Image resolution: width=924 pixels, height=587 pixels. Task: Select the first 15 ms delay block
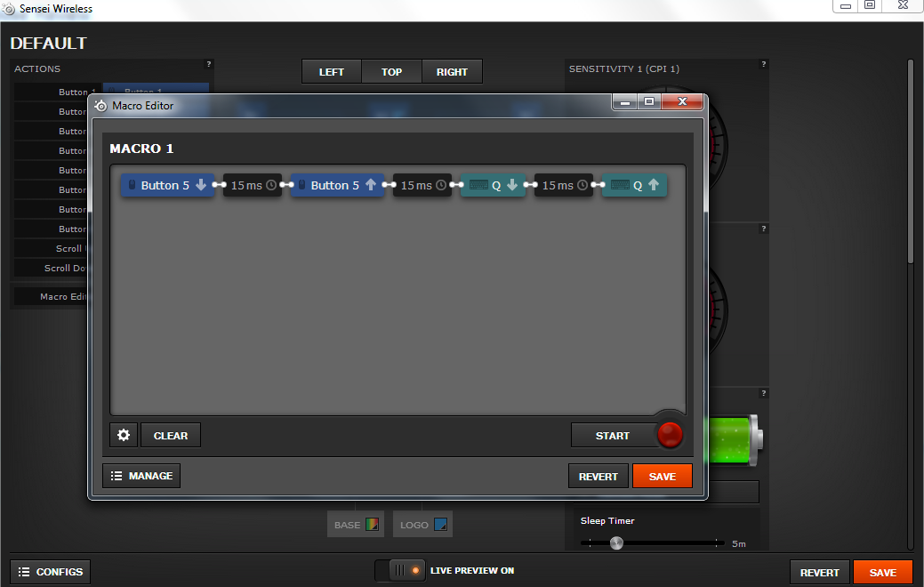coord(253,185)
